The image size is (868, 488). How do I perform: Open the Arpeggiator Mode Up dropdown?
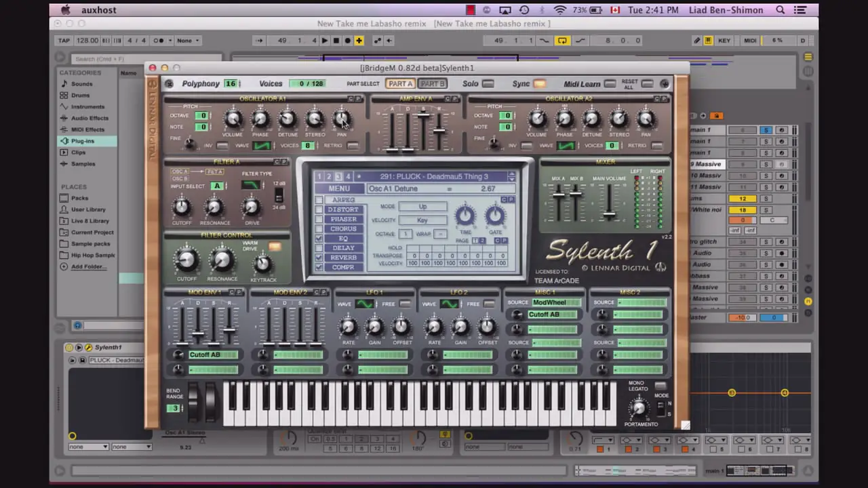pos(422,207)
